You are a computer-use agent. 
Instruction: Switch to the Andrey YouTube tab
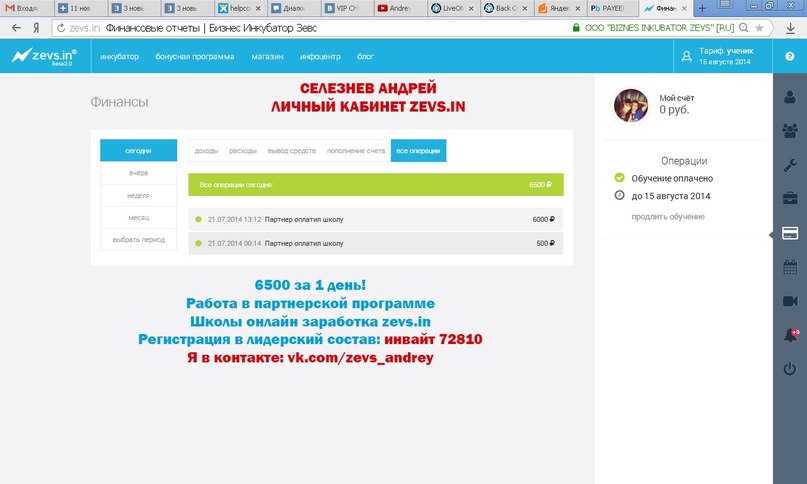click(x=399, y=8)
